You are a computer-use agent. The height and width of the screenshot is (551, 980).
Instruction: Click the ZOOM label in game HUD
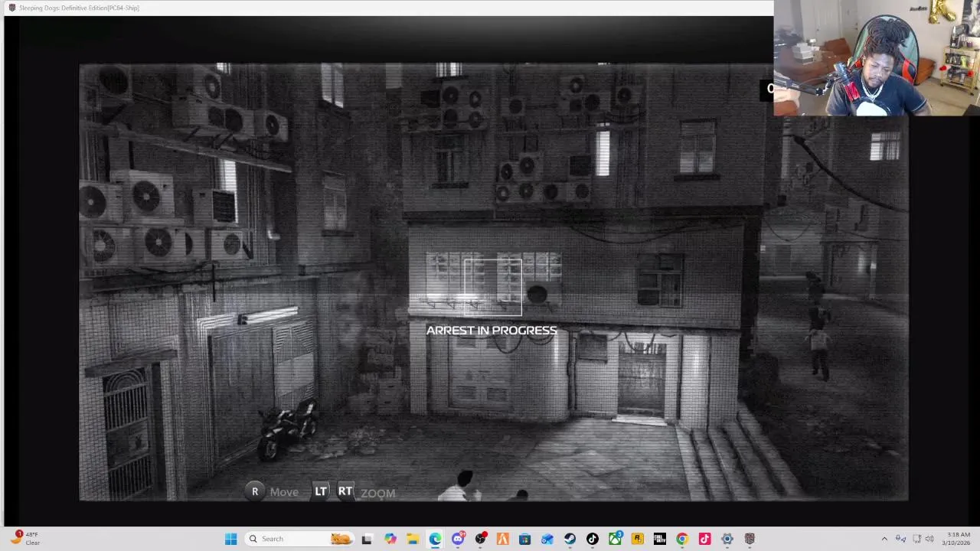[x=378, y=494]
